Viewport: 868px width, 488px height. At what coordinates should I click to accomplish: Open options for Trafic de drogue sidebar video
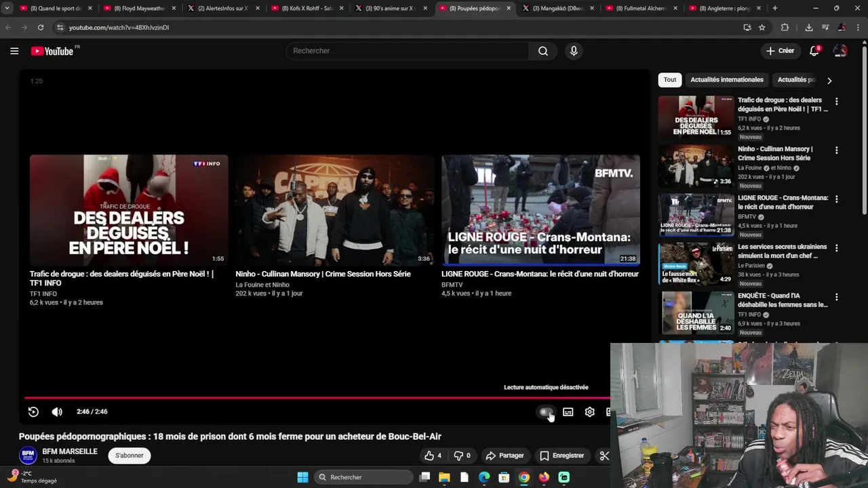click(836, 102)
